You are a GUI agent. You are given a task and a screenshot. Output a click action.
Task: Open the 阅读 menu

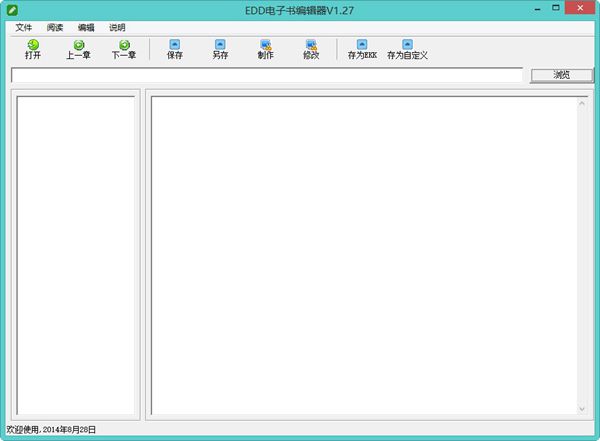click(x=55, y=27)
